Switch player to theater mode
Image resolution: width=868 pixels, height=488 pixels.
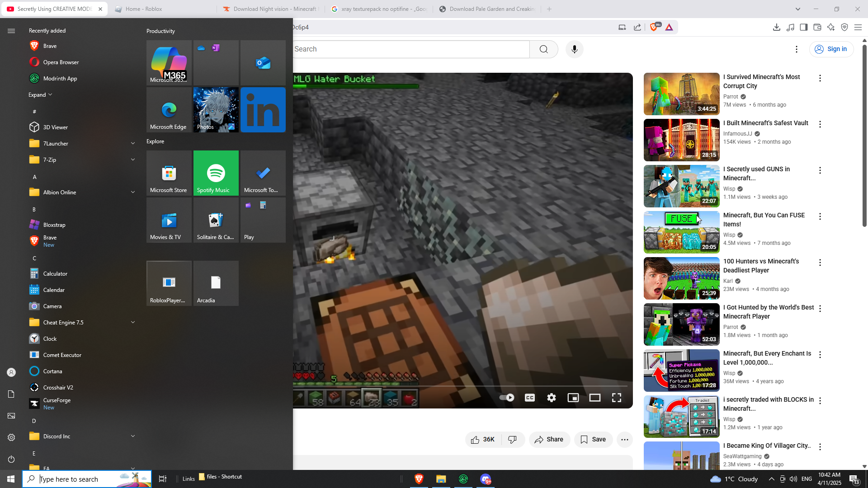[x=594, y=398]
